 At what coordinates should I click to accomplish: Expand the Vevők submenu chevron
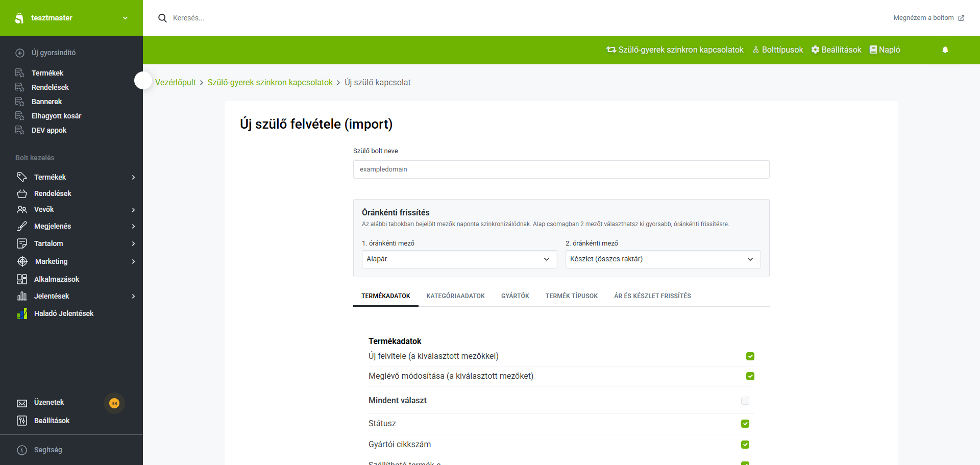coord(133,210)
